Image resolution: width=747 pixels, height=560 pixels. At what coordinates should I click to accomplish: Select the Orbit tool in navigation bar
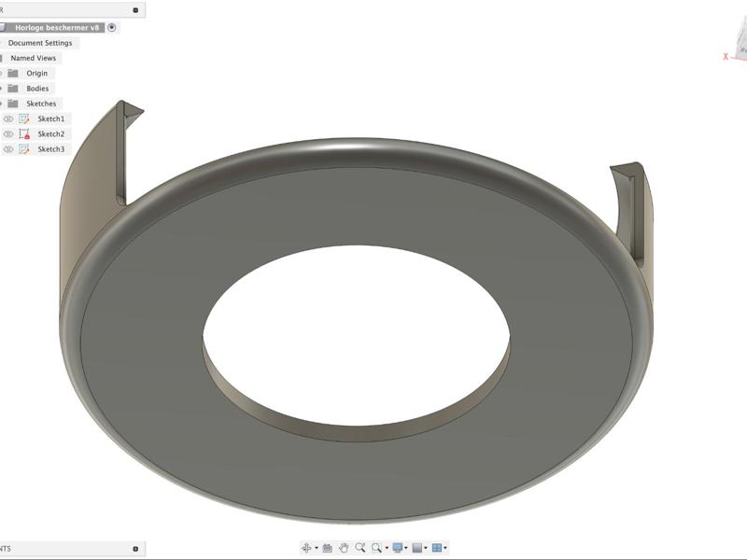pos(306,548)
